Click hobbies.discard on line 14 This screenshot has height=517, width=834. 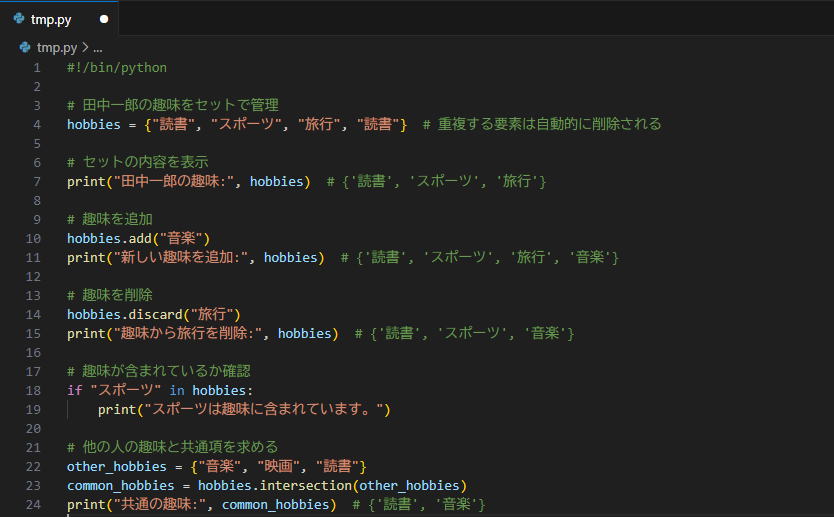click(125, 314)
